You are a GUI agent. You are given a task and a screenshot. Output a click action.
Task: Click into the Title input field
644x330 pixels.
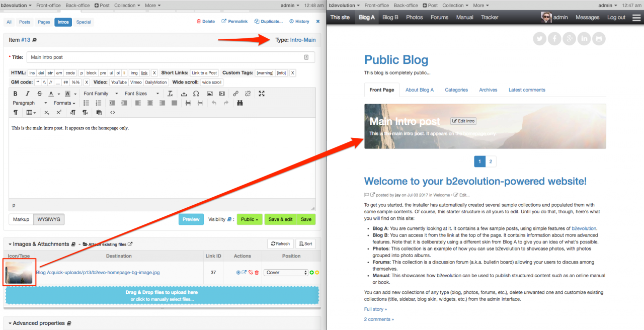coord(171,57)
